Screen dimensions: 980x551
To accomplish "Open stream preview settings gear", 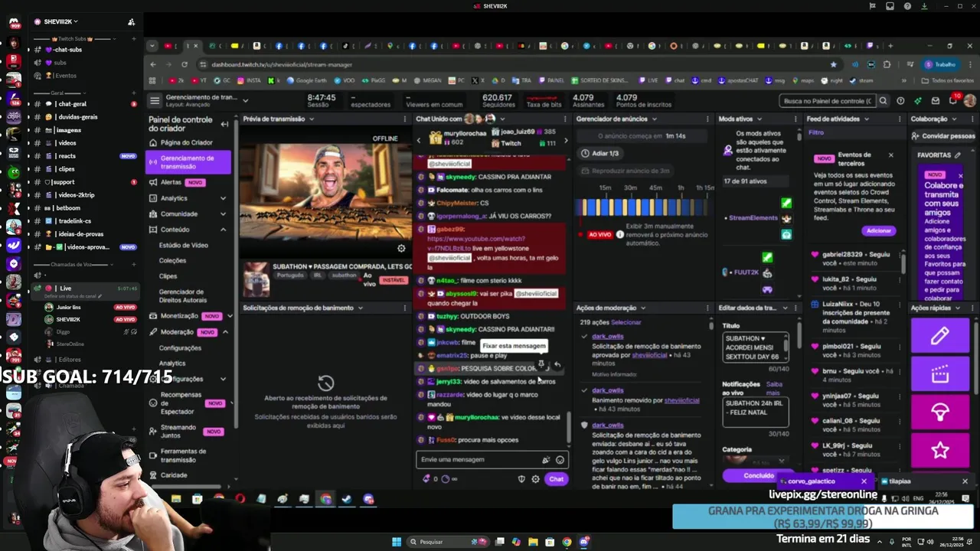I will click(x=401, y=248).
